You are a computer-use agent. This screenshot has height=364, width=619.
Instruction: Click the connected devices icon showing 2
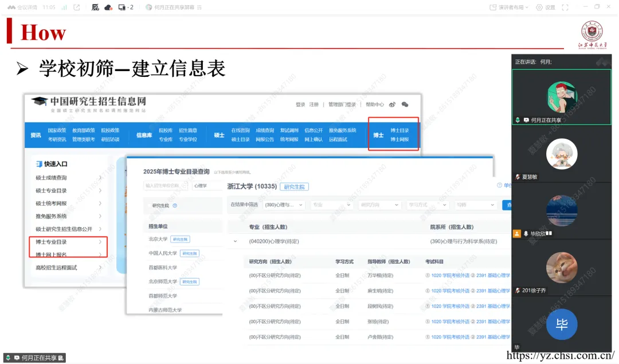click(126, 7)
